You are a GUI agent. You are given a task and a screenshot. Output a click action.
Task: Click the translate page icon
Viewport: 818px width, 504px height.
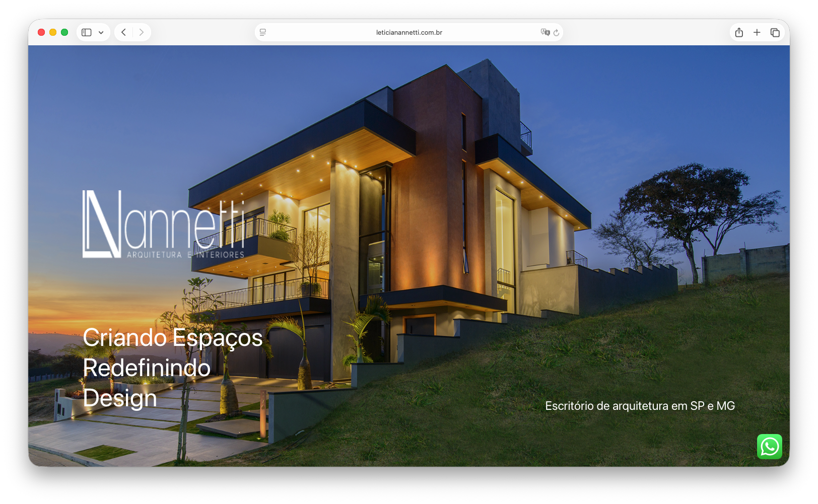point(544,32)
